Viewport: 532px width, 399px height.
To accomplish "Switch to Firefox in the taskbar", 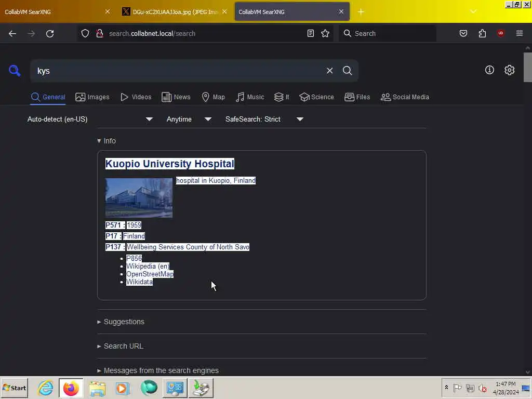I will pyautogui.click(x=71, y=388).
